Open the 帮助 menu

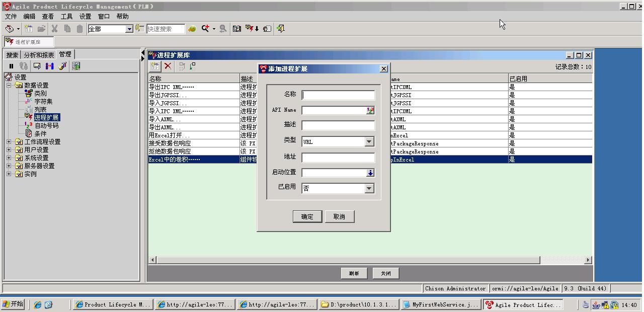[122, 17]
